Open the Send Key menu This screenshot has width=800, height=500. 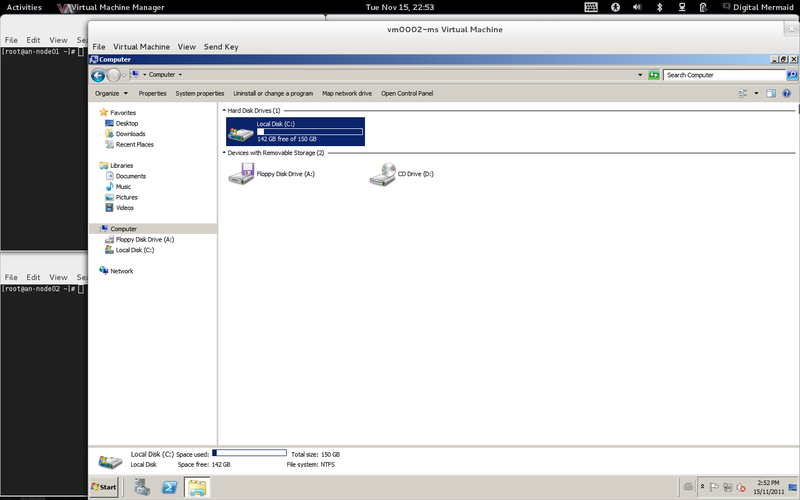point(221,46)
